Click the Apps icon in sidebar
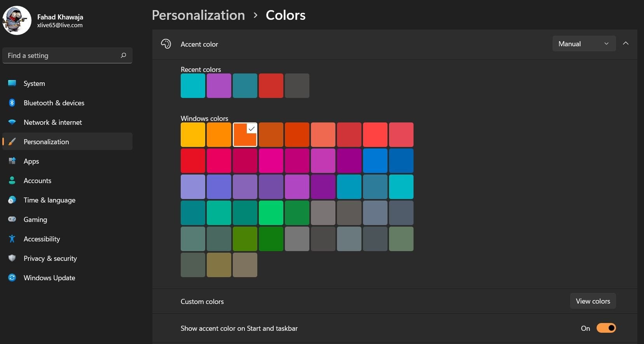This screenshot has height=344, width=644. 12,161
